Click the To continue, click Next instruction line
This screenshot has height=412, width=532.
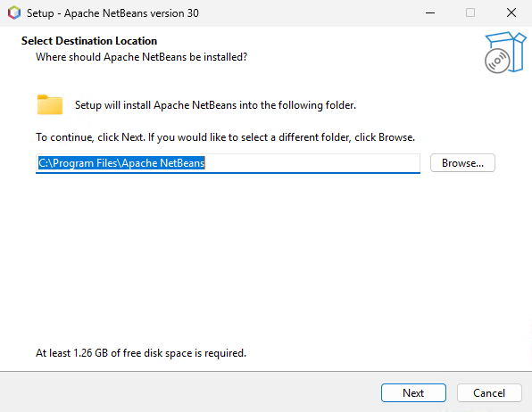pyautogui.click(x=225, y=137)
